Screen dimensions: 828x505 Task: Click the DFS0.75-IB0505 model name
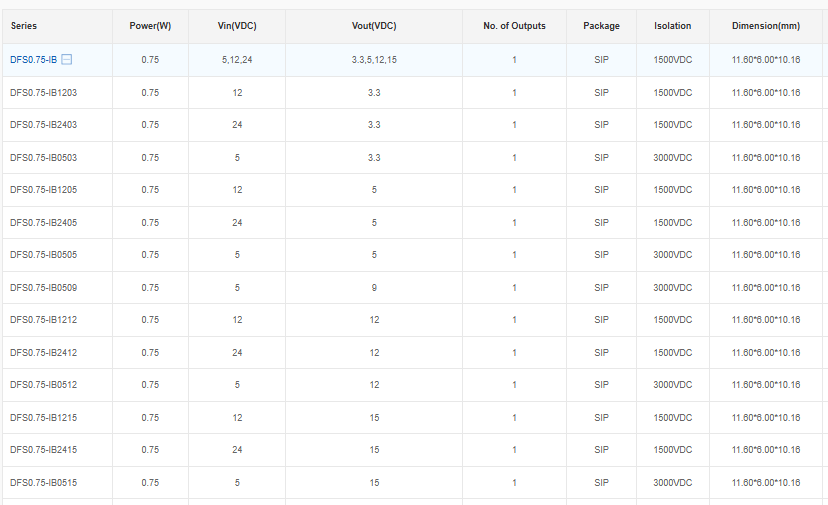[x=43, y=255]
